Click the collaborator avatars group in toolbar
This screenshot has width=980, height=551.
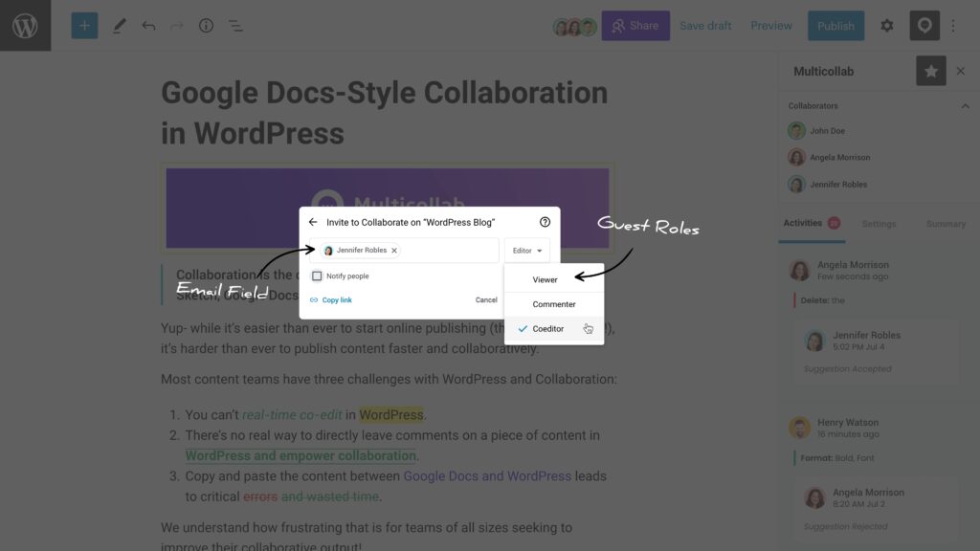(x=574, y=26)
